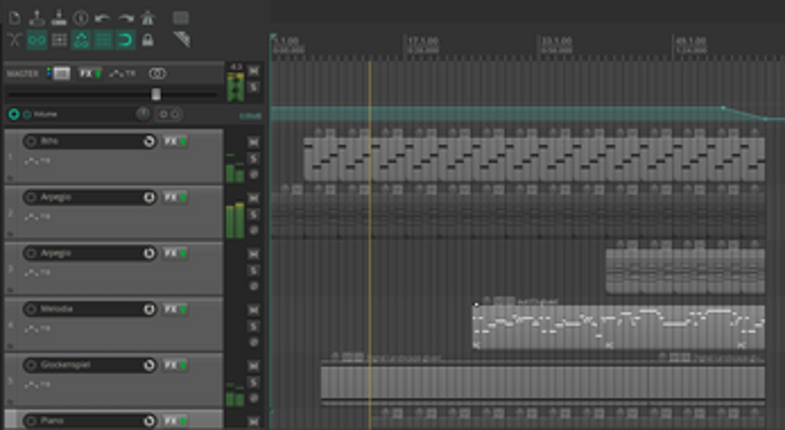The height and width of the screenshot is (430, 785).
Task: Toggle the lock icon in toolbar
Action: tap(147, 40)
